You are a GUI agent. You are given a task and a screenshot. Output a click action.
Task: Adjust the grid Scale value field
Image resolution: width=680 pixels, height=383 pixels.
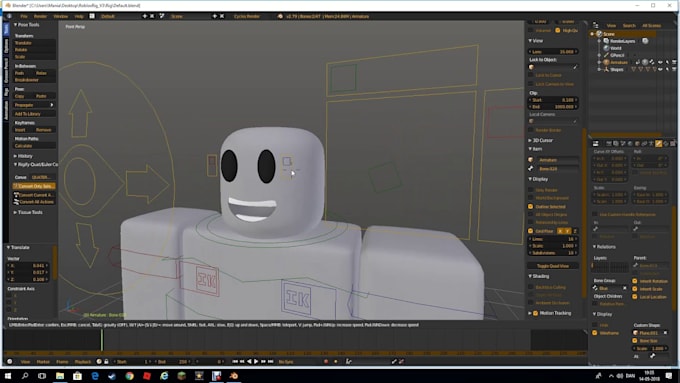553,246
